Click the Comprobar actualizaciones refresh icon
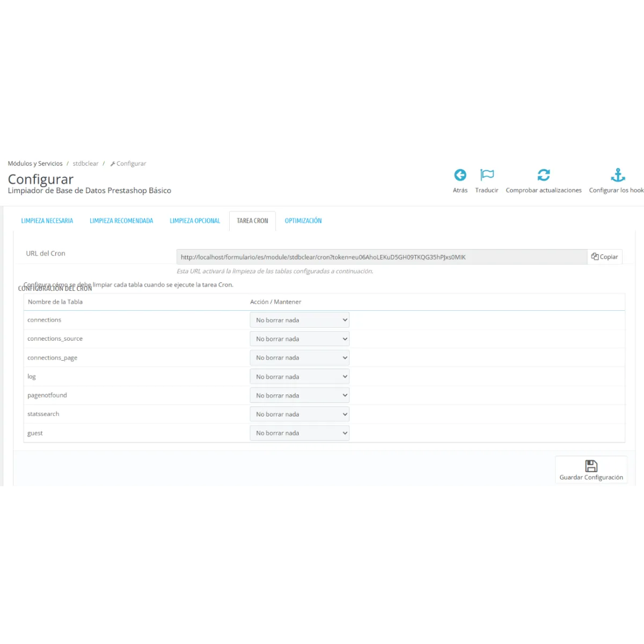Viewport: 644px width, 644px height. click(x=544, y=175)
